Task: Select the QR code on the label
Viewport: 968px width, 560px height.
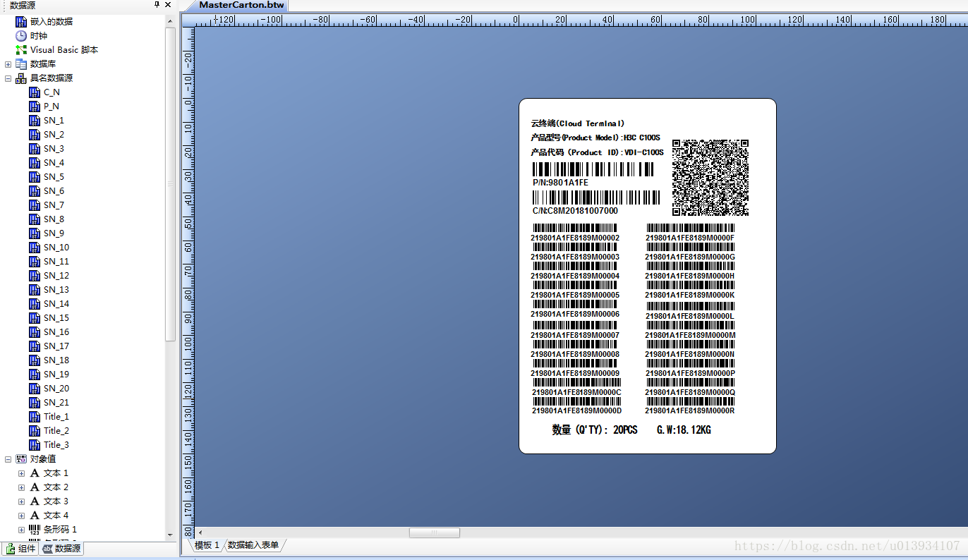Action: coord(710,177)
